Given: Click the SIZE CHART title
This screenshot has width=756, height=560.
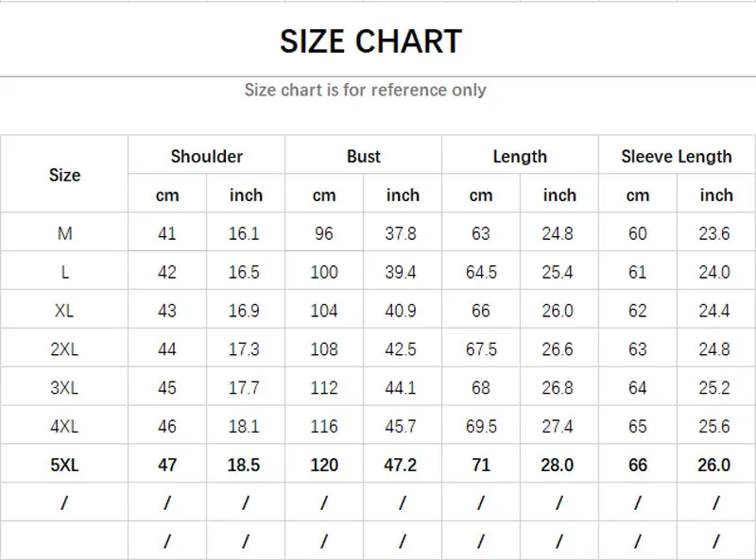Looking at the screenshot, I should click(x=370, y=42).
